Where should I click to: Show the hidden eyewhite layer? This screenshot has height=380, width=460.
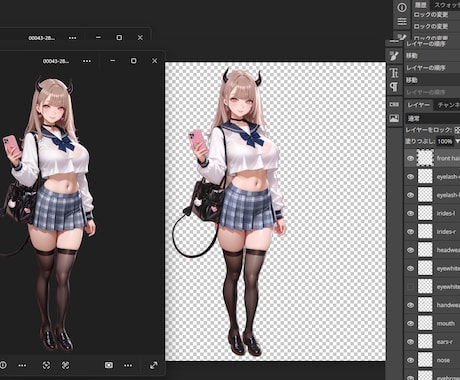click(411, 287)
